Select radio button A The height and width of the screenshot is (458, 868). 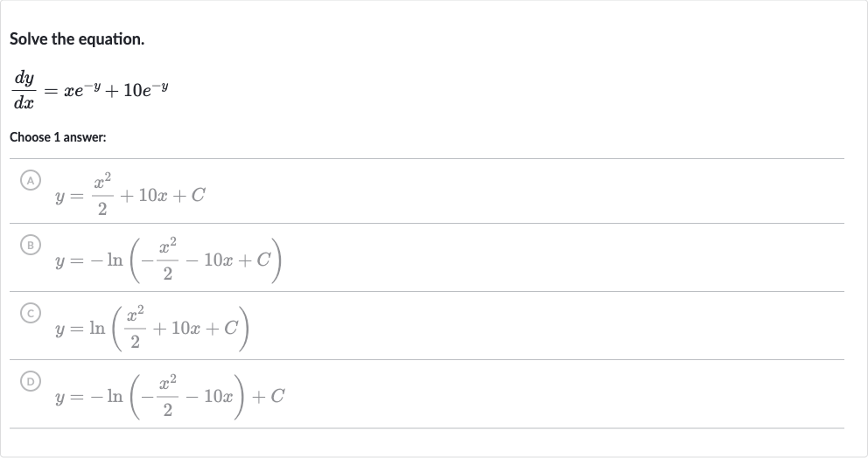pos(31,180)
